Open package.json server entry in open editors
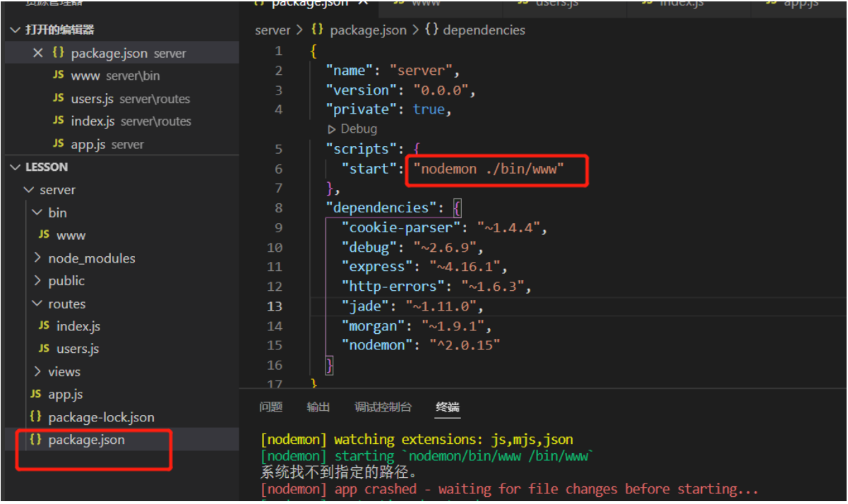The width and height of the screenshot is (848, 504). (129, 53)
